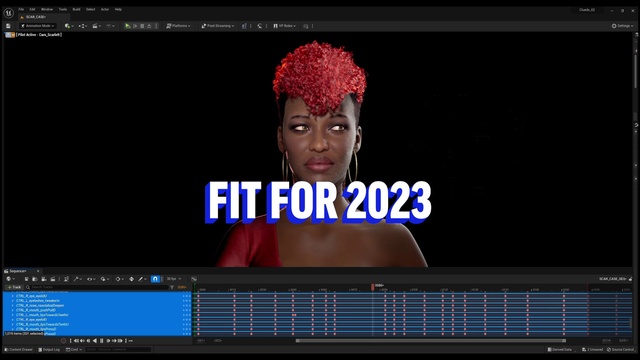Open the Tools menu

point(62,9)
